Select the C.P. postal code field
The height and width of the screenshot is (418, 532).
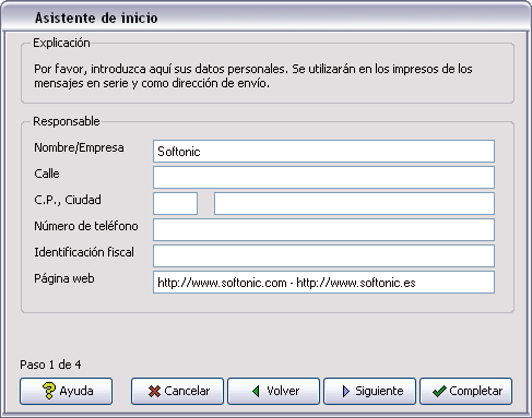pos(175,204)
